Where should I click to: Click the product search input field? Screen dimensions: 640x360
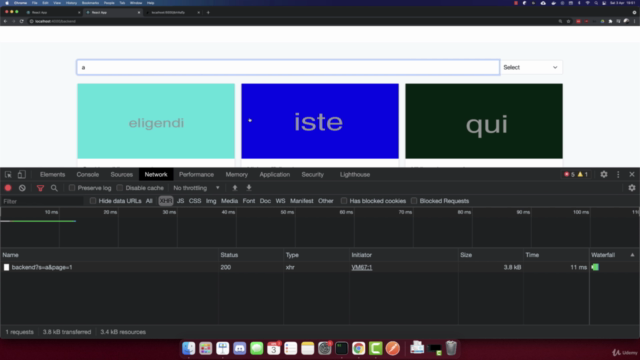[x=288, y=67]
